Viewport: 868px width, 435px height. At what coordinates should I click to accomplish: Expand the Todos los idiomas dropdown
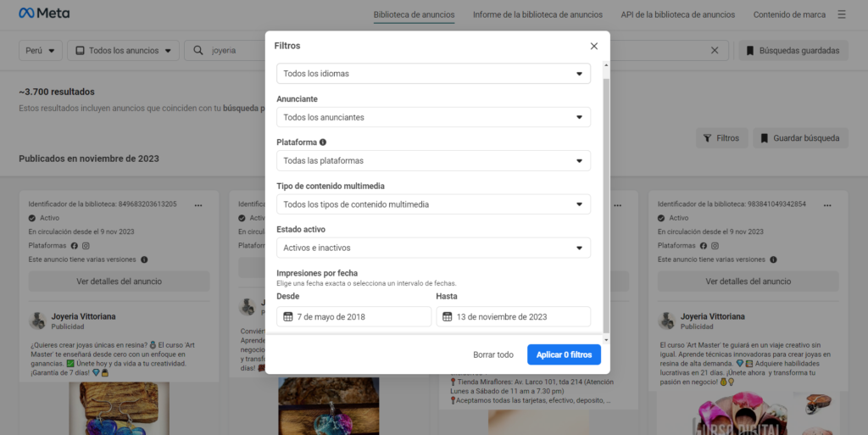pyautogui.click(x=433, y=74)
